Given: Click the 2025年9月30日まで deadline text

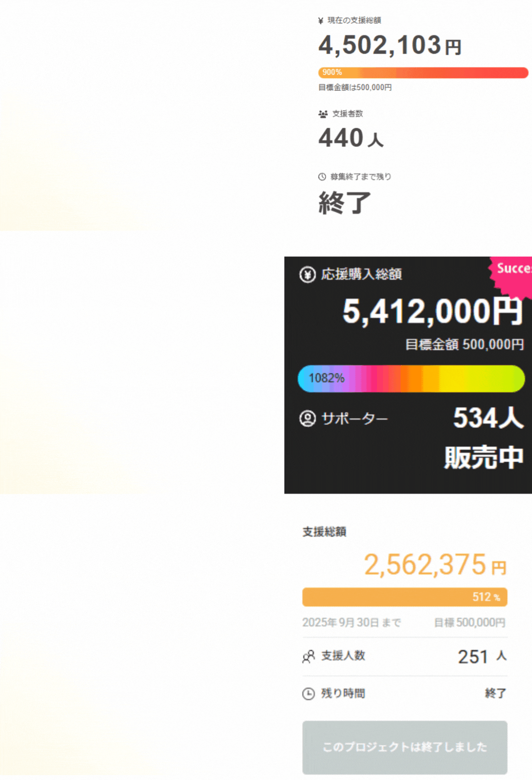Looking at the screenshot, I should pos(351,623).
